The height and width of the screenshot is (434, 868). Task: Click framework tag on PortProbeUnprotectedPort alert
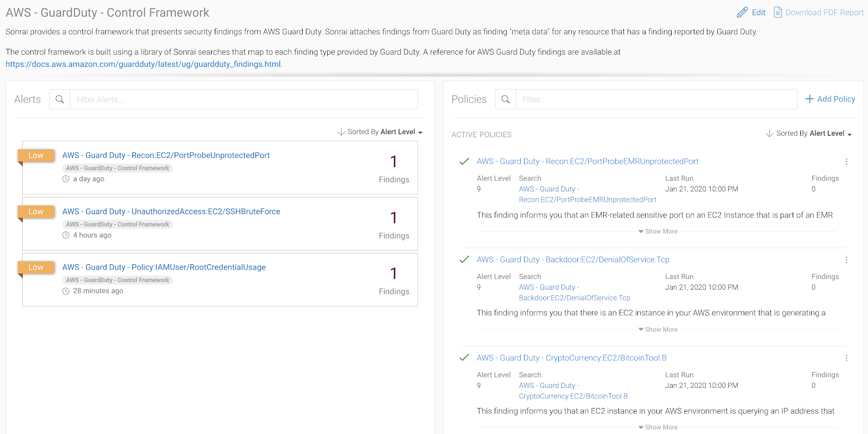(118, 168)
